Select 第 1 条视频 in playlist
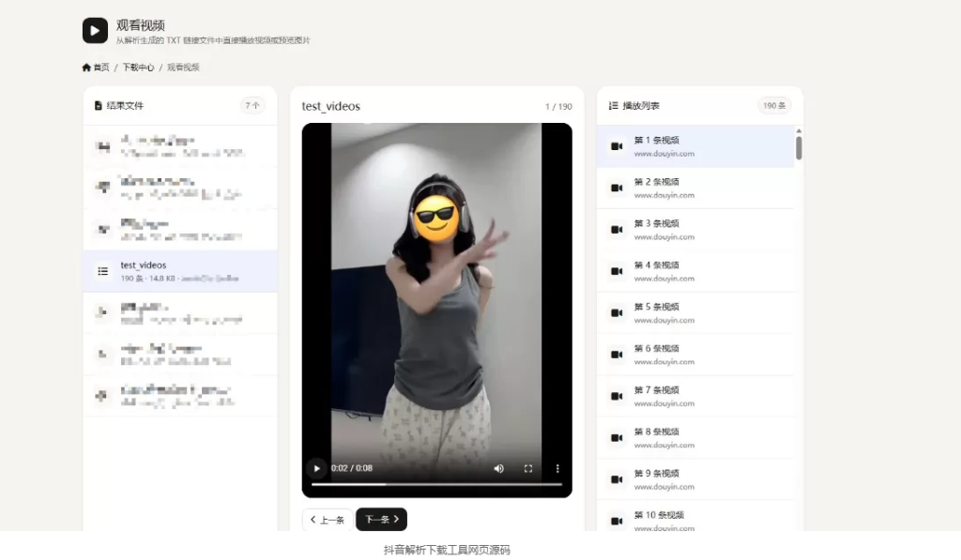This screenshot has width=961, height=560. pyautogui.click(x=695, y=146)
